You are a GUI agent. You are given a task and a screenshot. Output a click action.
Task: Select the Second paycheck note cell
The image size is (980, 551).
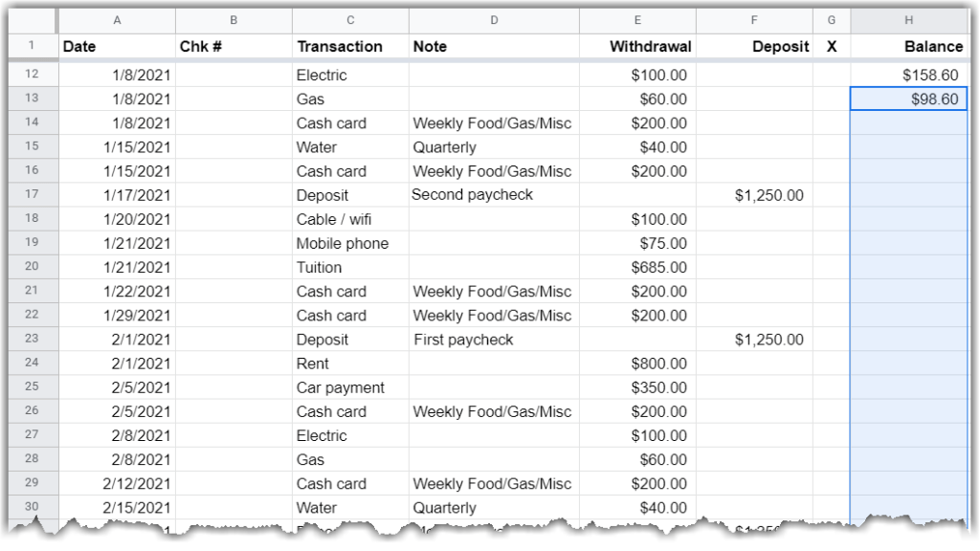(494, 195)
